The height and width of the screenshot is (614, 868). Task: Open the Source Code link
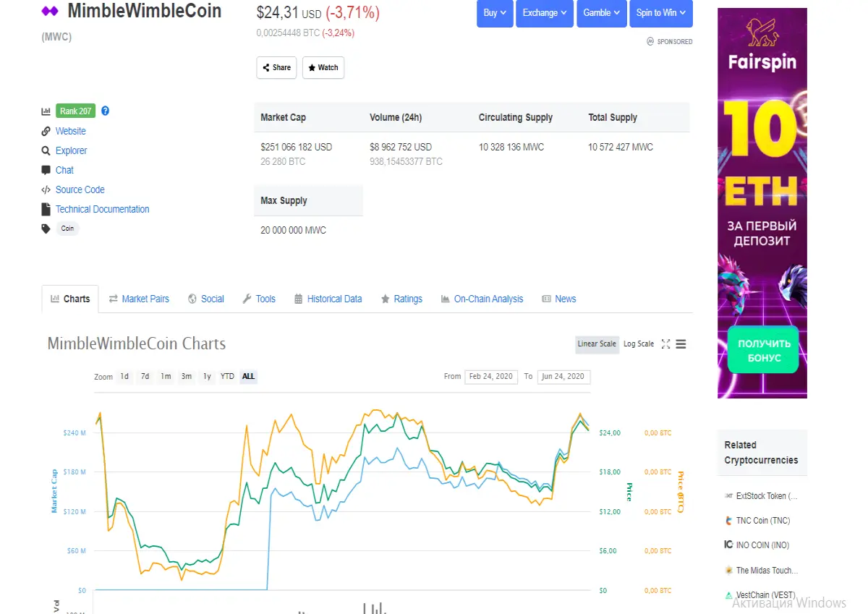[80, 189]
